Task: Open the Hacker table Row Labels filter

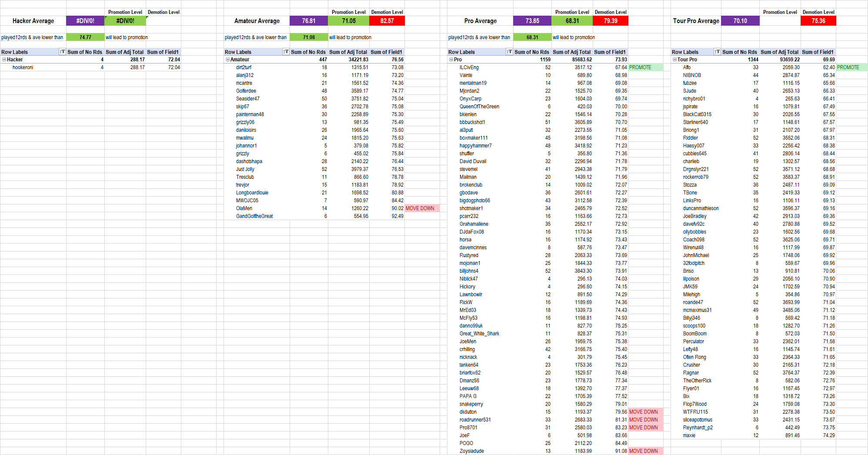Action: [x=62, y=52]
